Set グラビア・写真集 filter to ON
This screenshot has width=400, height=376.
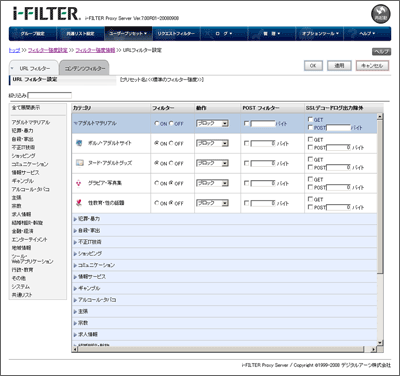tap(157, 183)
